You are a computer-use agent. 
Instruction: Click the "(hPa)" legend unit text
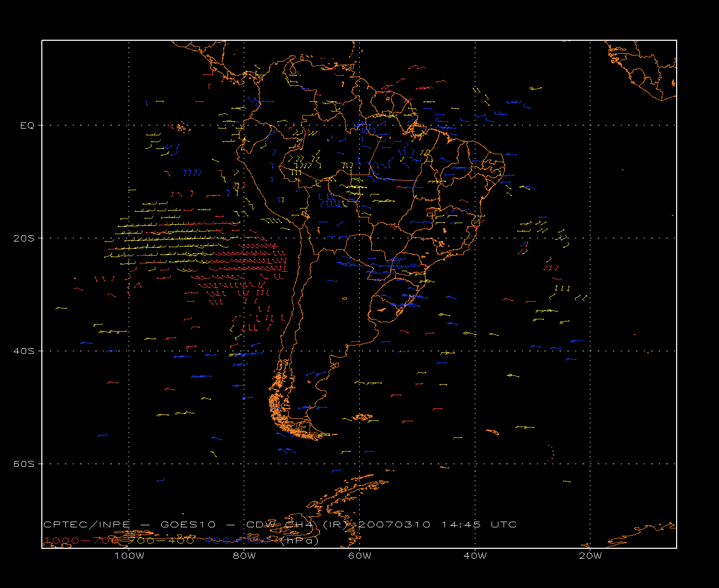[300, 540]
